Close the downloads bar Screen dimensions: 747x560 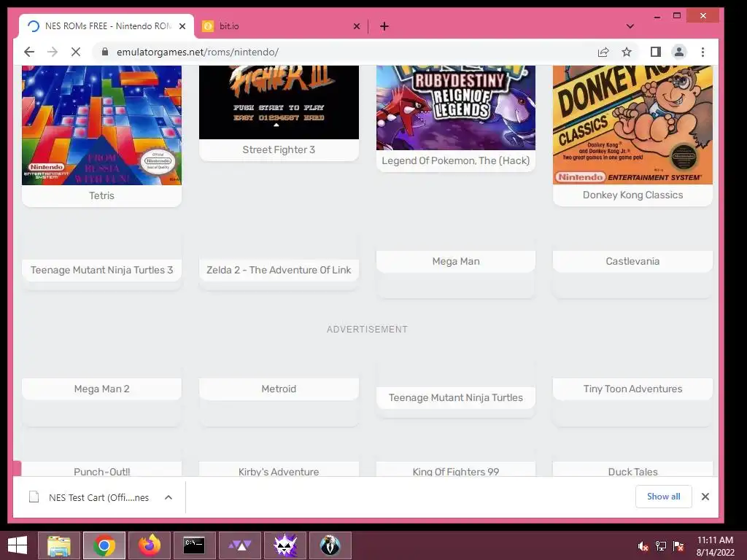tap(705, 497)
